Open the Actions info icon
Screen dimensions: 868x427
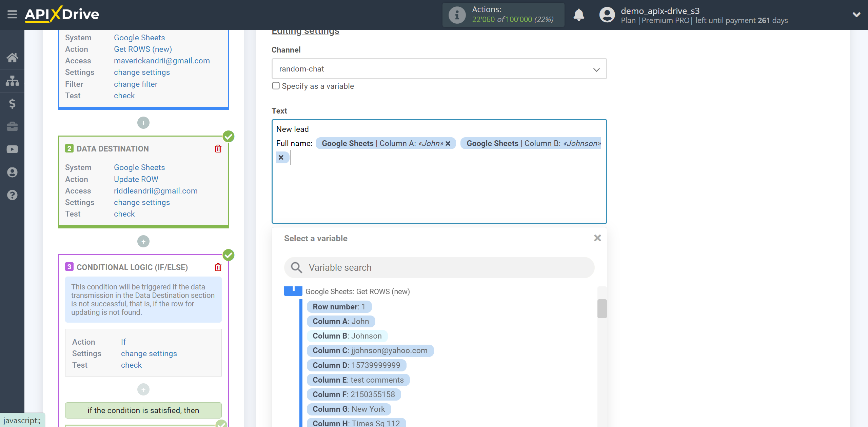click(457, 15)
